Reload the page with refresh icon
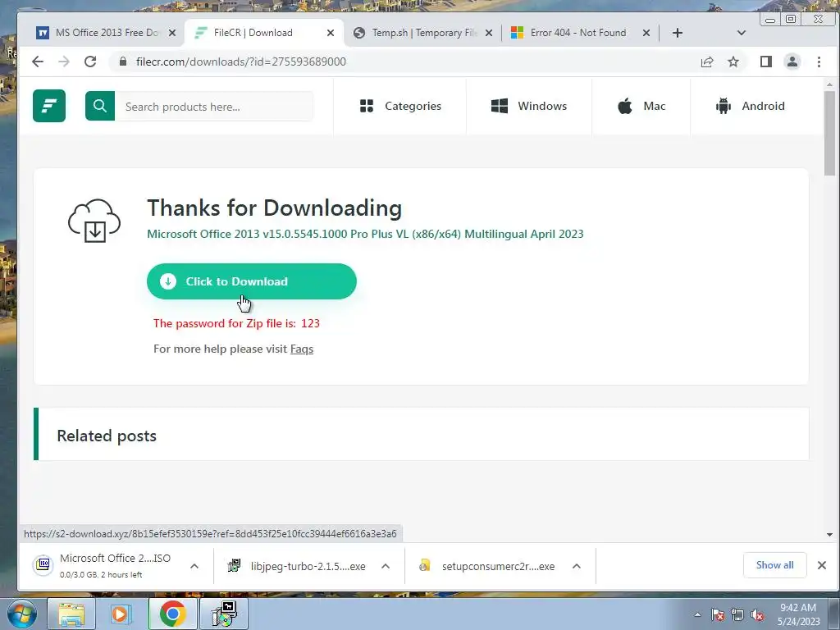The image size is (840, 630). coord(90,62)
